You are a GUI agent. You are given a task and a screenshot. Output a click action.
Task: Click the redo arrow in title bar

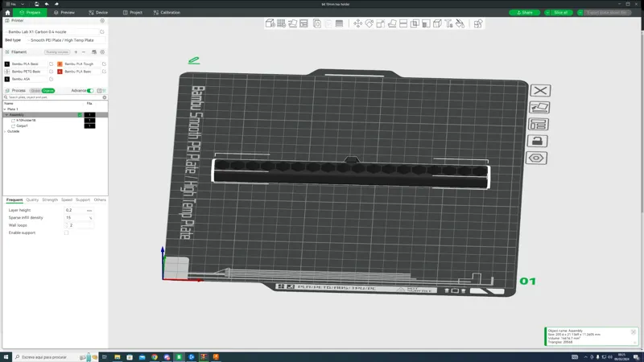(56, 4)
